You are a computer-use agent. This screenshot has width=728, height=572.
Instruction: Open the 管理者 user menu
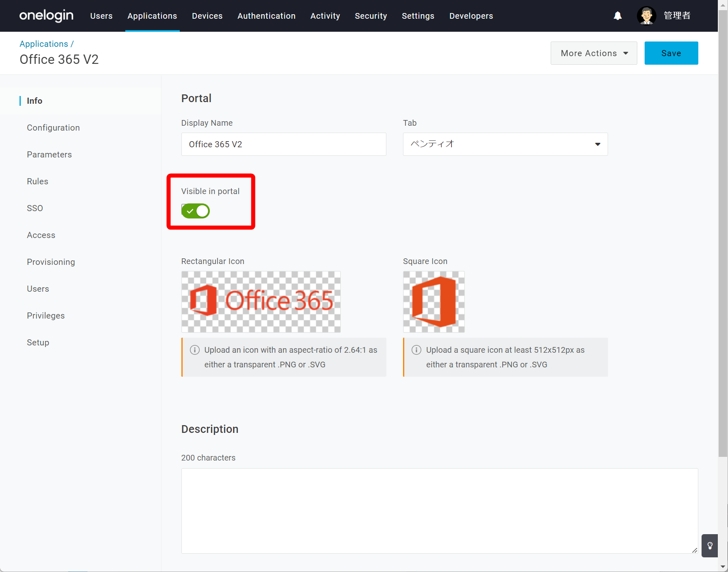coord(677,16)
